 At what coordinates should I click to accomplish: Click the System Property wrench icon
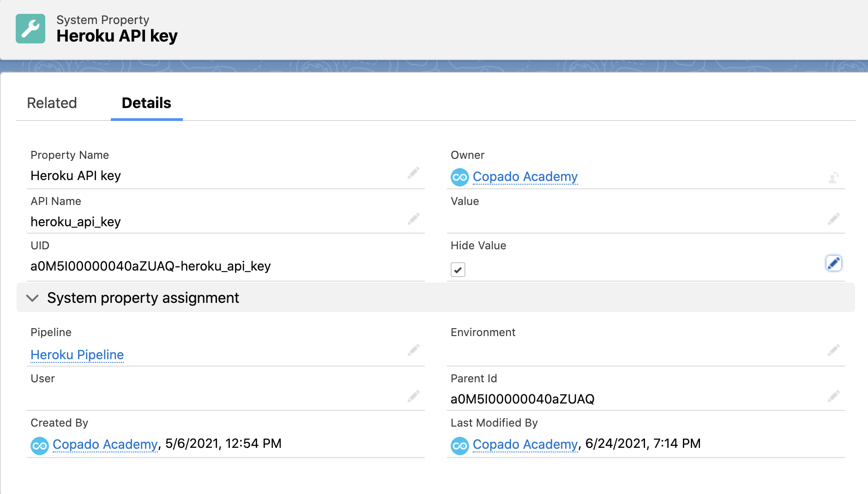tap(30, 30)
